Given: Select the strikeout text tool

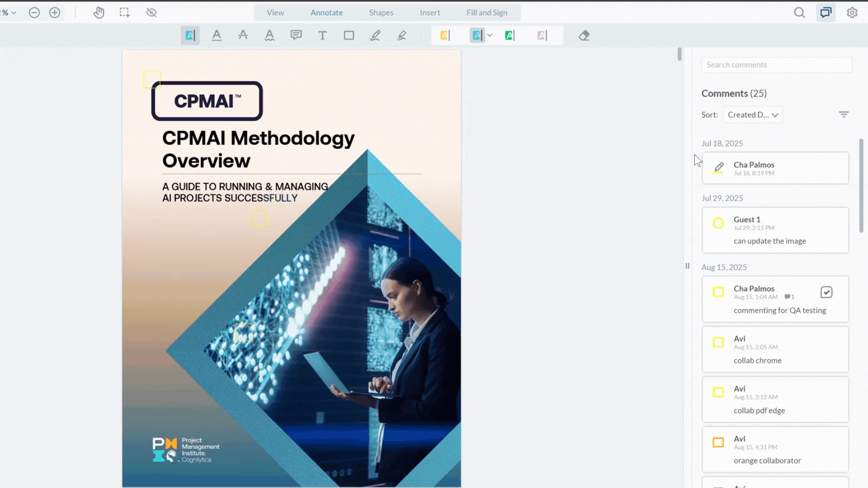Looking at the screenshot, I should 243,35.
